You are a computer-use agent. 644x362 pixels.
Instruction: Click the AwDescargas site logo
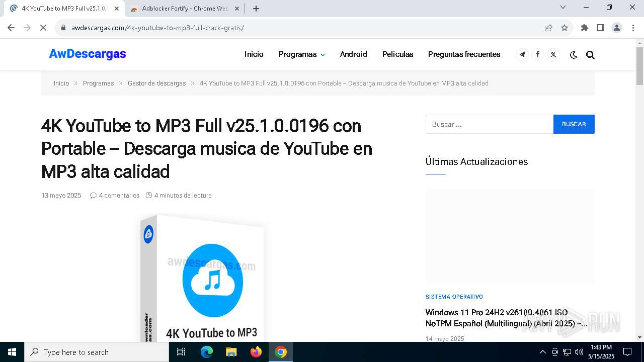click(x=88, y=54)
